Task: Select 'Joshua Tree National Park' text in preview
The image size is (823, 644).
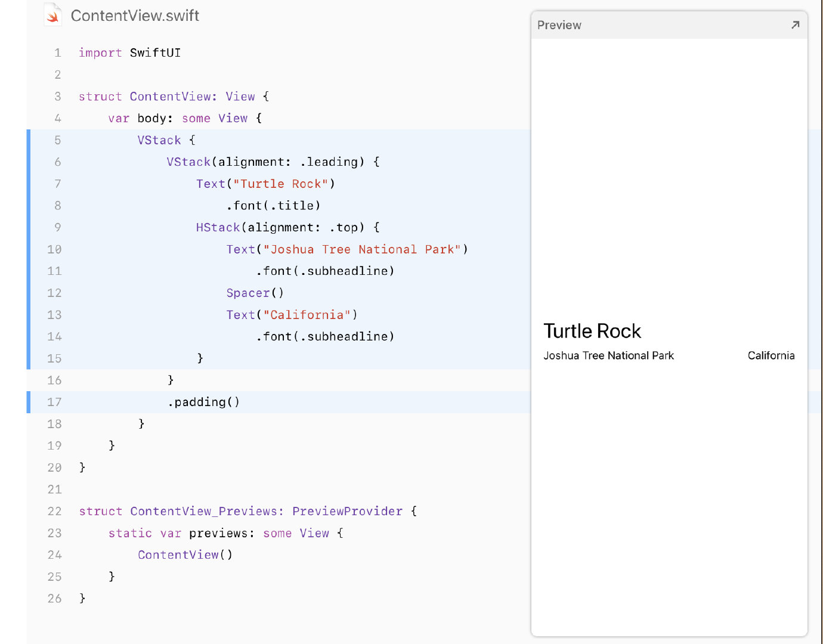Action: point(608,355)
